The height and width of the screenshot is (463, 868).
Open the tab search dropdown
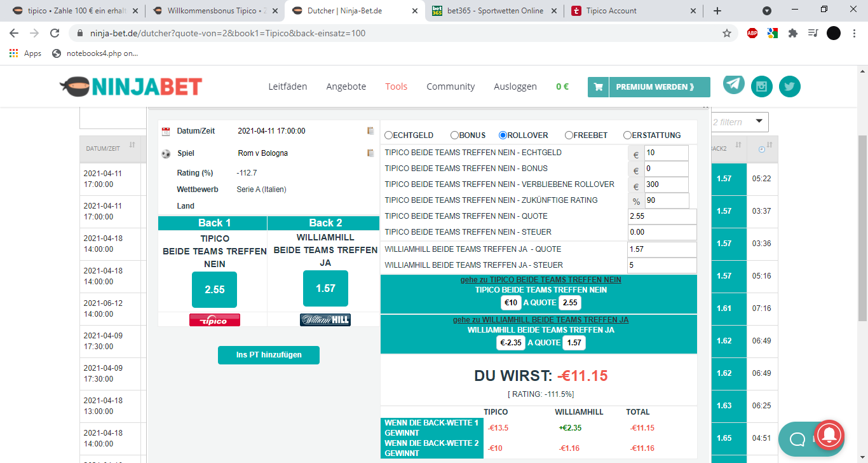pos(767,11)
